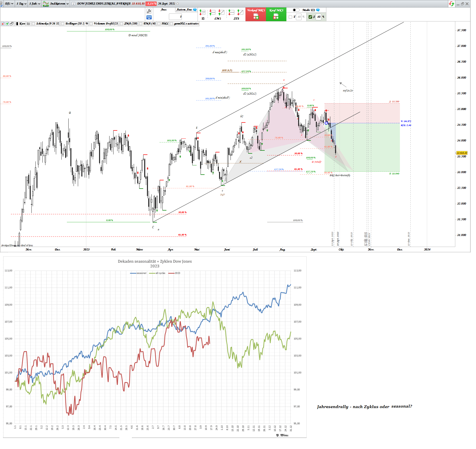Open the 1 Jahr period dropdown

[34, 4]
